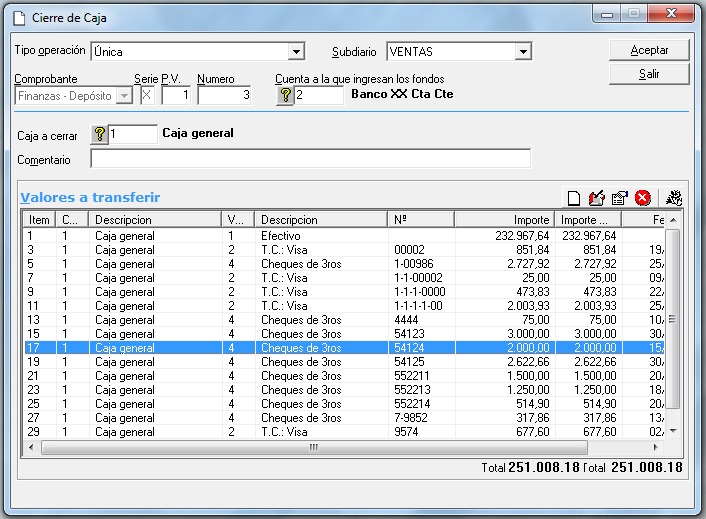Click the horizontal scrollbar right arrow
Screen dimensions: 706x519
[x=659, y=447]
